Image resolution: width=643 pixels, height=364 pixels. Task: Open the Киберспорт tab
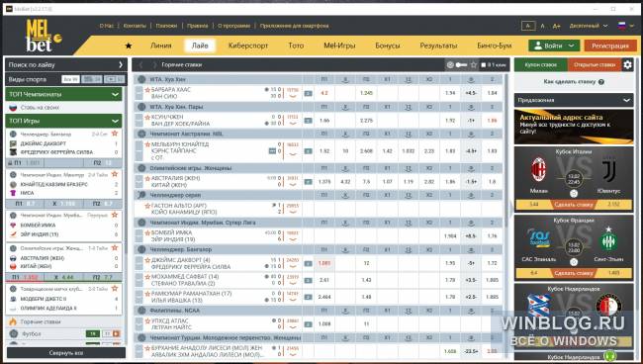248,45
